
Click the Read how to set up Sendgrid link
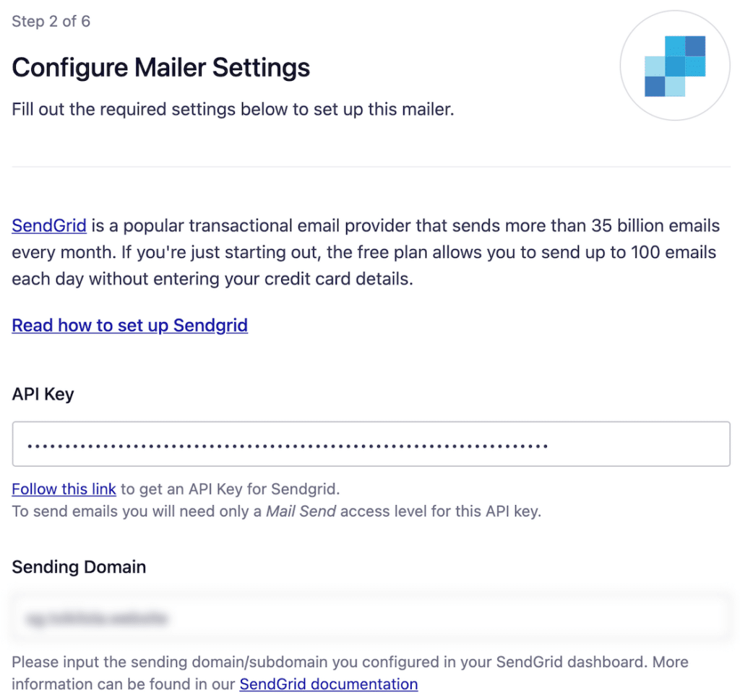tap(129, 325)
